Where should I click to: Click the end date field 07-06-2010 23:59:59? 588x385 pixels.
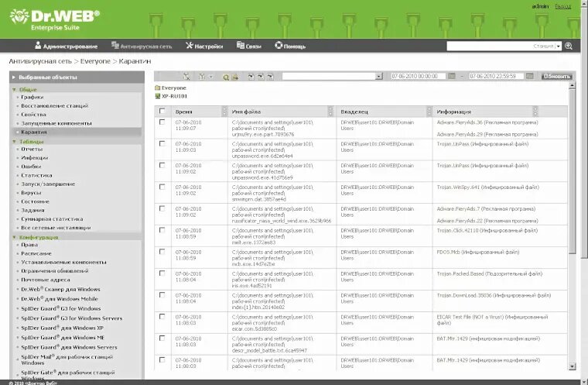(496, 76)
